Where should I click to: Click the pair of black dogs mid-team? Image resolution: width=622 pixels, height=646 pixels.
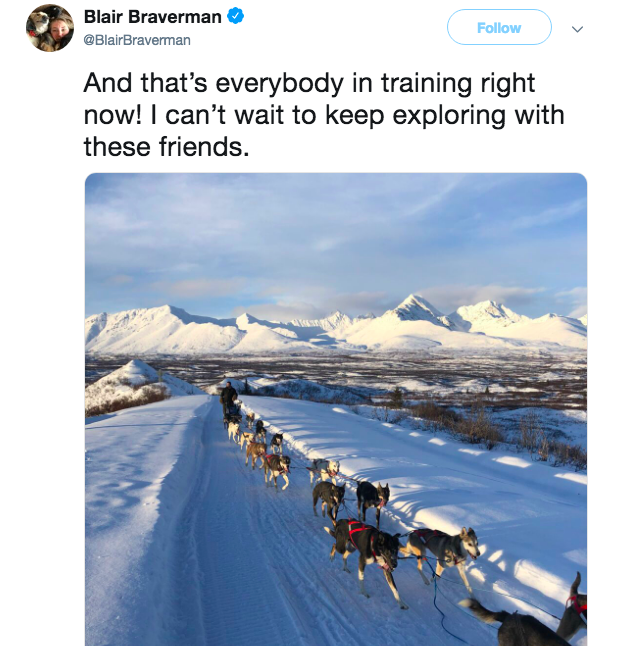tap(351, 501)
